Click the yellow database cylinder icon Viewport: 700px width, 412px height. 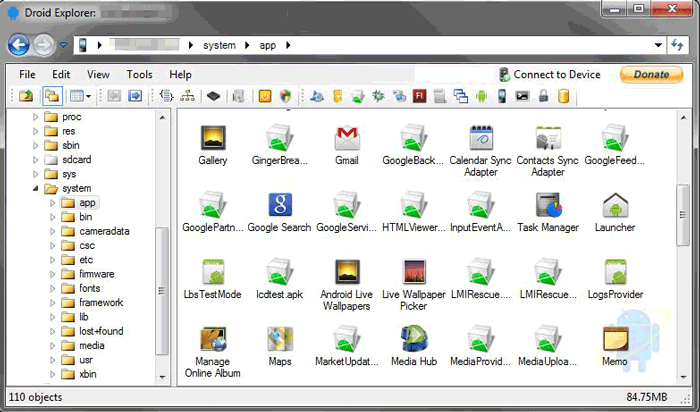(564, 96)
